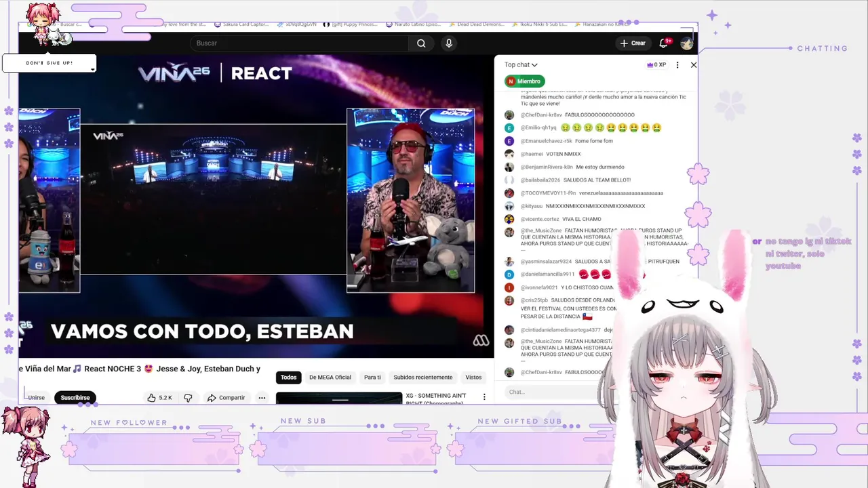Open the notifications bell
Screen dimensions: 868x488
(x=664, y=43)
